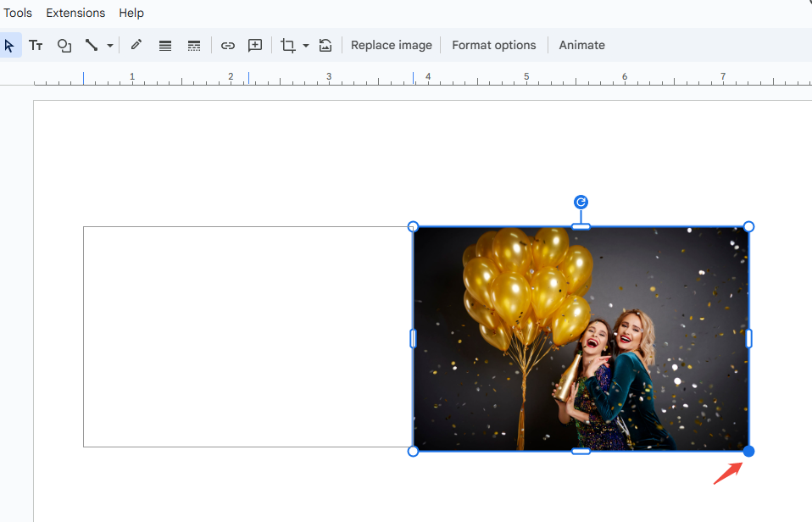Open the Help menu

click(131, 13)
